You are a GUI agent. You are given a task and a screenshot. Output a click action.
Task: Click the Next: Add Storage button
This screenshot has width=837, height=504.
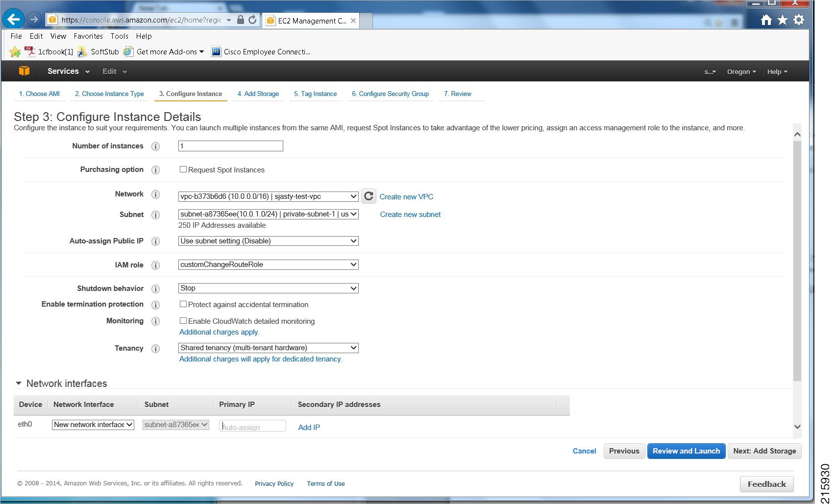(764, 451)
